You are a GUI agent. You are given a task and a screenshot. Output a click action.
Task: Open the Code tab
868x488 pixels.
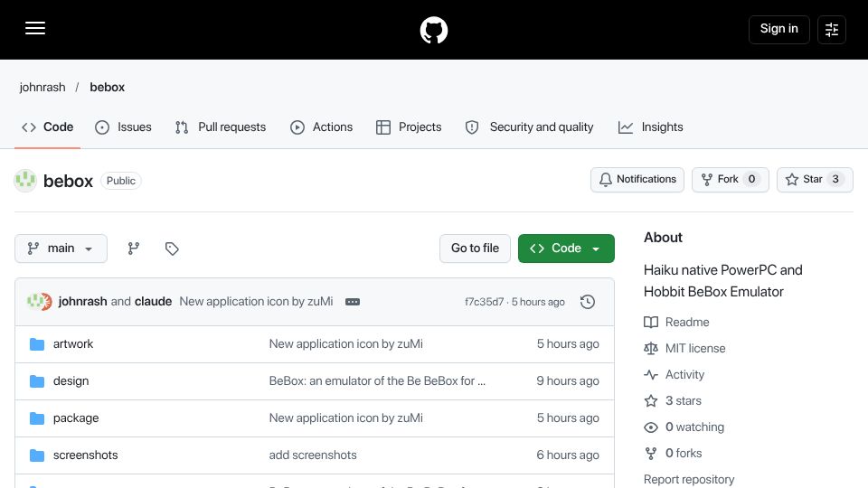coord(48,127)
